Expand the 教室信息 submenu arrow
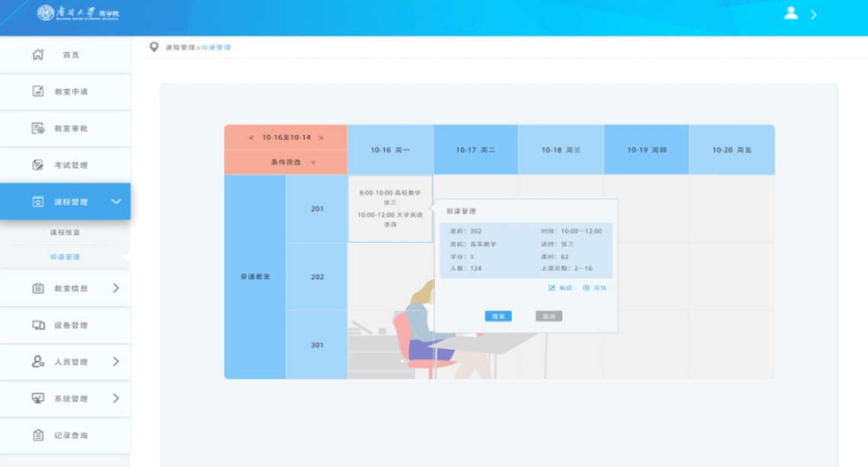The width and height of the screenshot is (868, 467). pyautogui.click(x=116, y=288)
